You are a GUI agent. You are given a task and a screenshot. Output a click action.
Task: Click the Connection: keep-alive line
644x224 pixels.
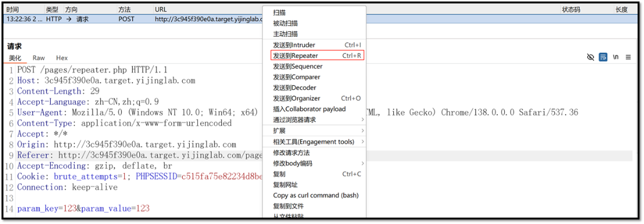(x=67, y=187)
